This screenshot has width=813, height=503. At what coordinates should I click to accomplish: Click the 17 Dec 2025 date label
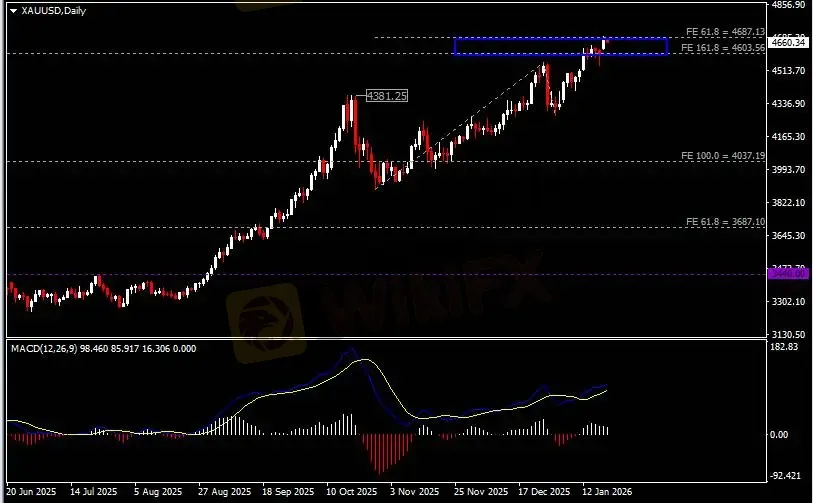(x=544, y=492)
